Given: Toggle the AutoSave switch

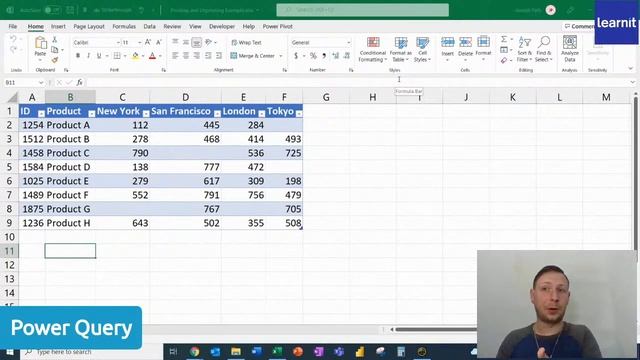Looking at the screenshot, I should (53, 10).
